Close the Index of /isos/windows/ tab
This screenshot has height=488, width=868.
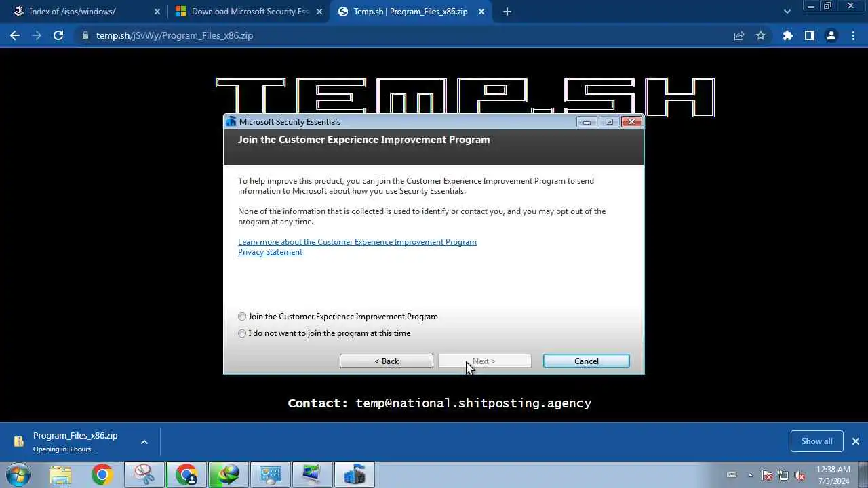tap(157, 12)
